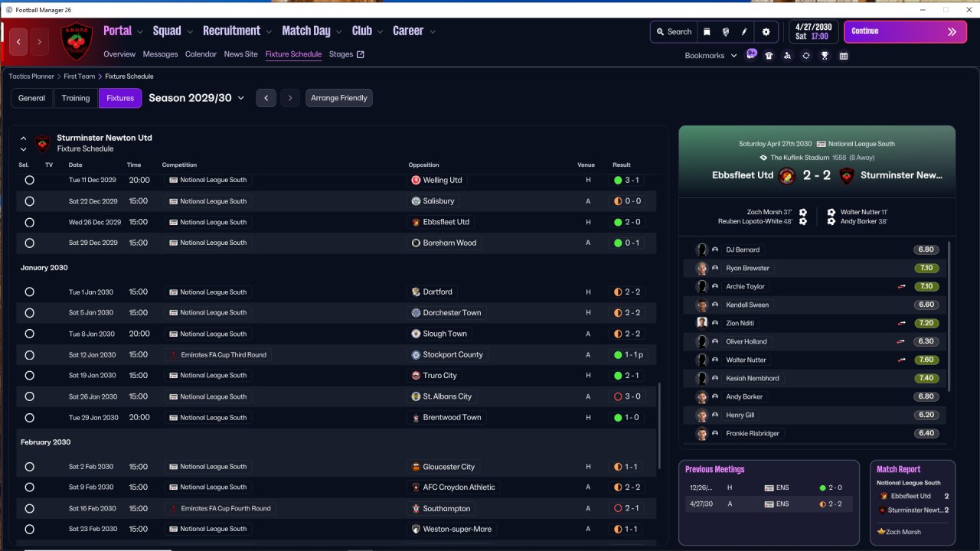980x551 pixels.
Task: Expand the Recruitment menu dropdown arrow
Action: pyautogui.click(x=269, y=31)
